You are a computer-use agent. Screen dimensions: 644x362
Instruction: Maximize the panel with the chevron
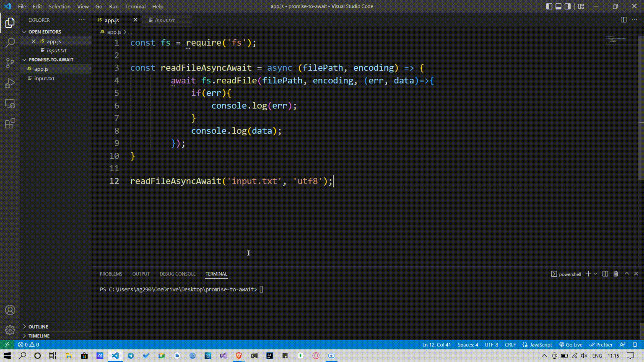point(626,274)
